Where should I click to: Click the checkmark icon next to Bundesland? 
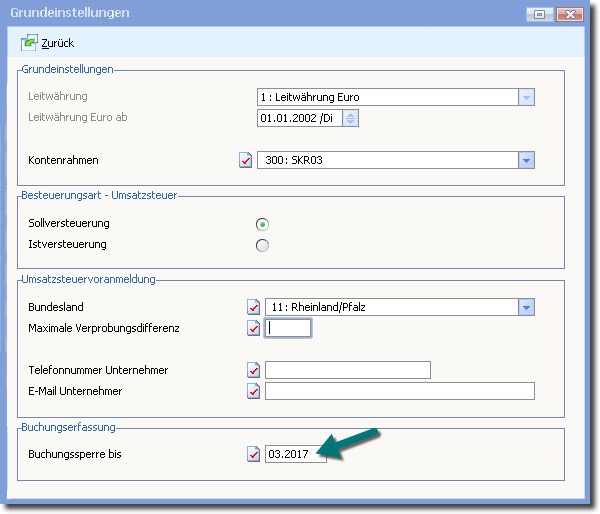point(254,307)
